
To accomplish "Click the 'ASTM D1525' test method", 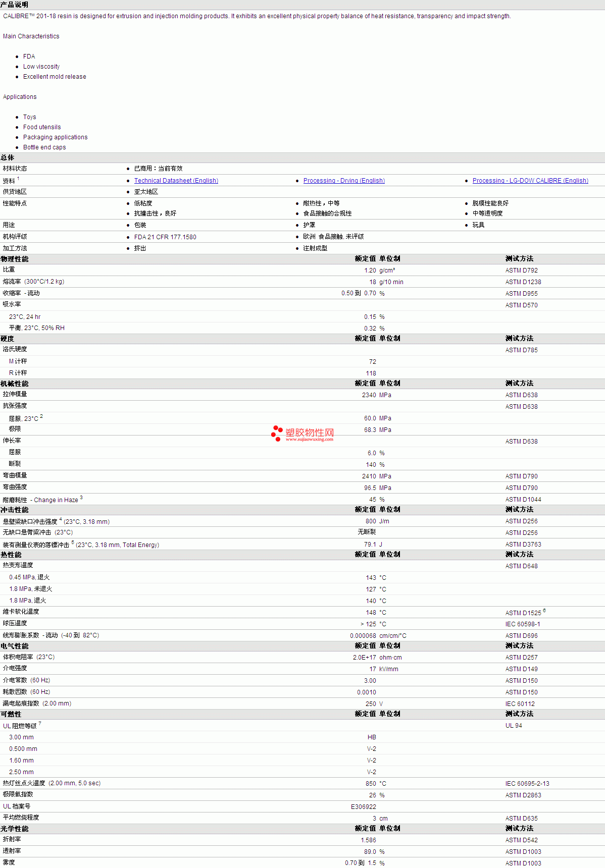I will tap(523, 613).
